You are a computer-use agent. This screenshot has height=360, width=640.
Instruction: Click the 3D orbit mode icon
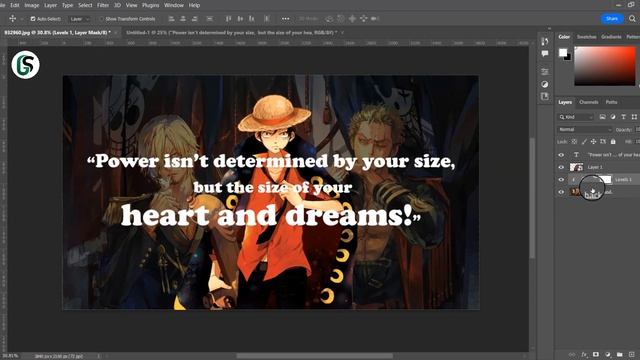[x=329, y=19]
